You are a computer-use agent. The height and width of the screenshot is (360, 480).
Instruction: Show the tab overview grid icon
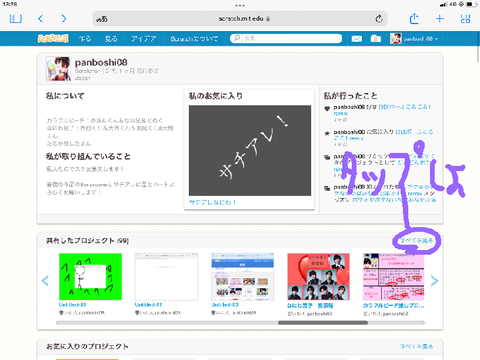[465, 19]
